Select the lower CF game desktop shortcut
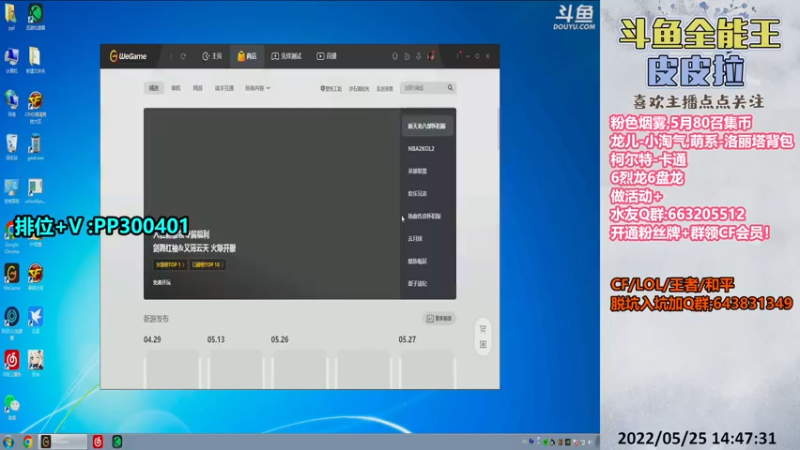This screenshot has height=450, width=800. pyautogui.click(x=35, y=277)
